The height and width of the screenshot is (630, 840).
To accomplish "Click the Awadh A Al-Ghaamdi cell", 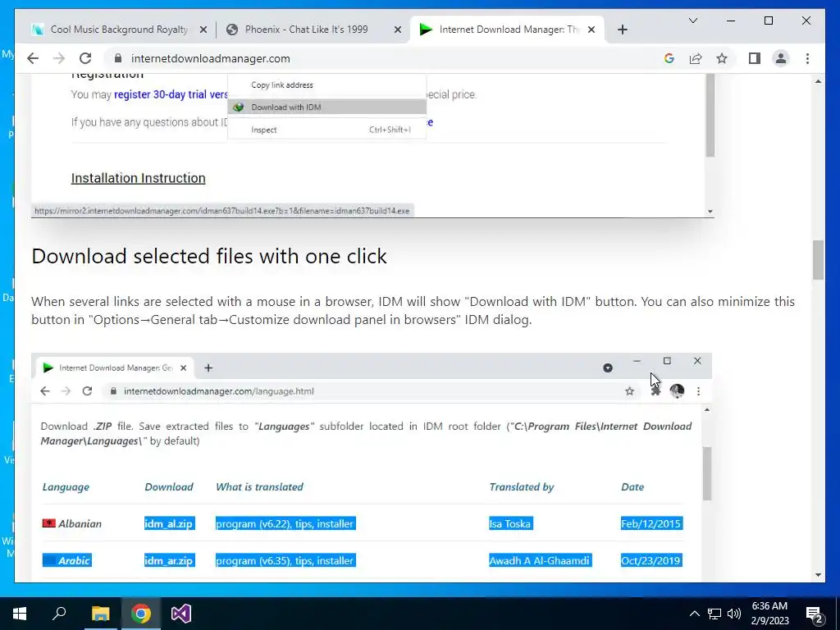I will click(x=540, y=560).
